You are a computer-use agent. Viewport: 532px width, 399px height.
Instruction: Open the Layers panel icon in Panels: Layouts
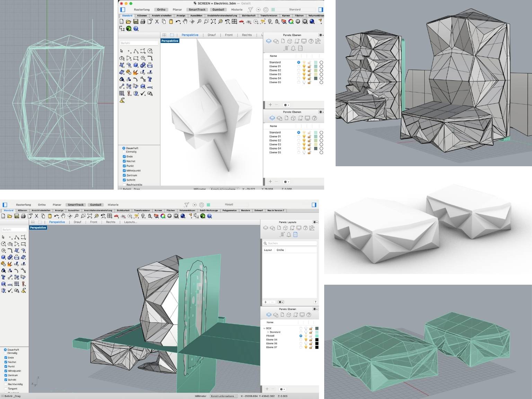(266, 228)
